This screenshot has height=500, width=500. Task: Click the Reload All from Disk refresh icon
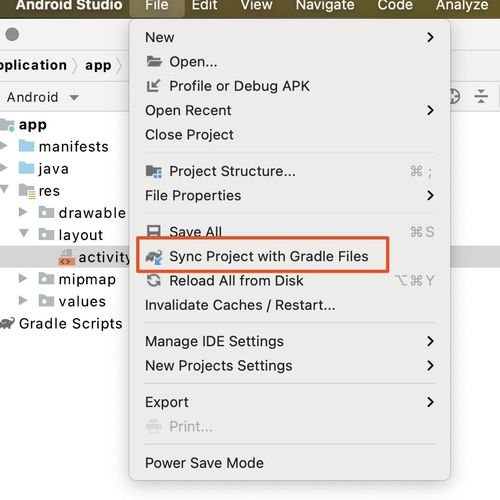tap(154, 281)
